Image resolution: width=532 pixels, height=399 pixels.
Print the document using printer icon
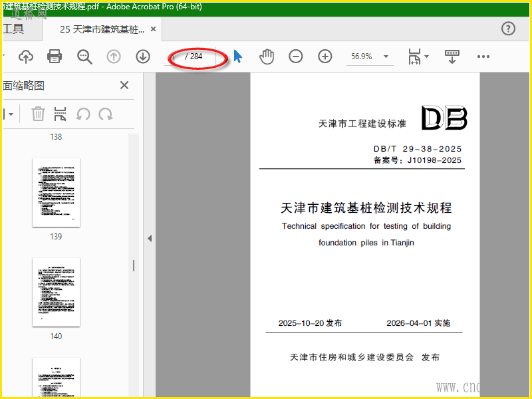click(x=55, y=57)
